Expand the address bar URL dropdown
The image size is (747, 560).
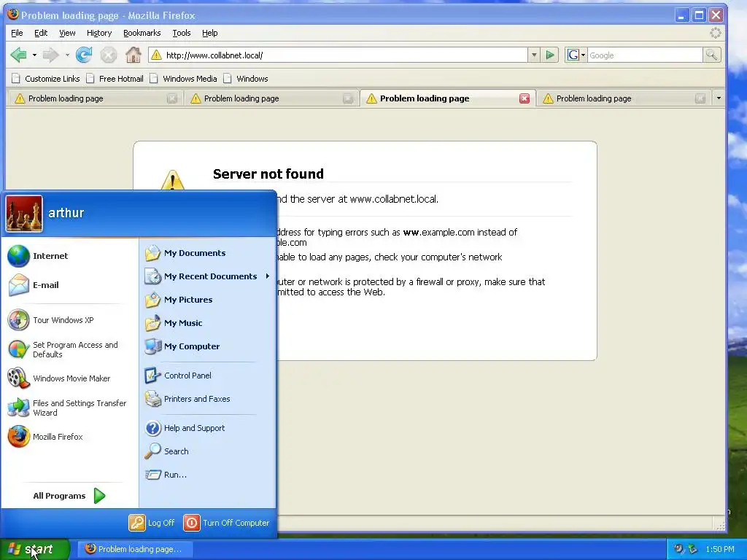pyautogui.click(x=534, y=55)
